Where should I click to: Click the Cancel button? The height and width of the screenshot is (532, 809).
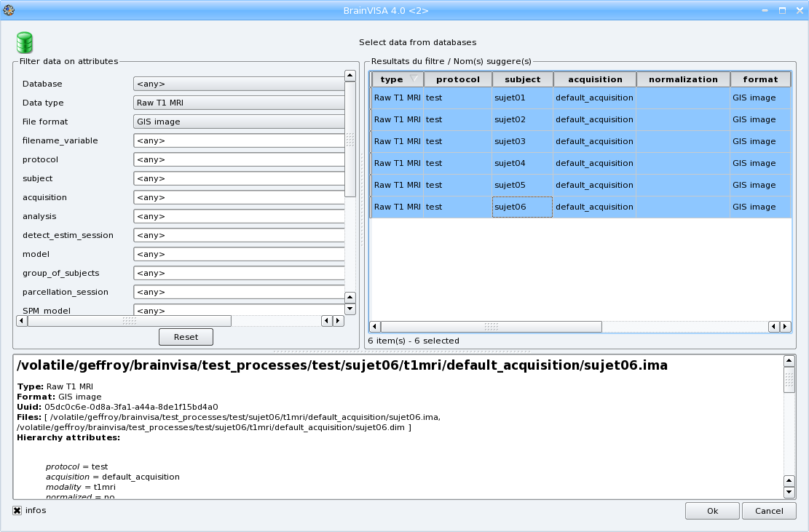(x=769, y=511)
